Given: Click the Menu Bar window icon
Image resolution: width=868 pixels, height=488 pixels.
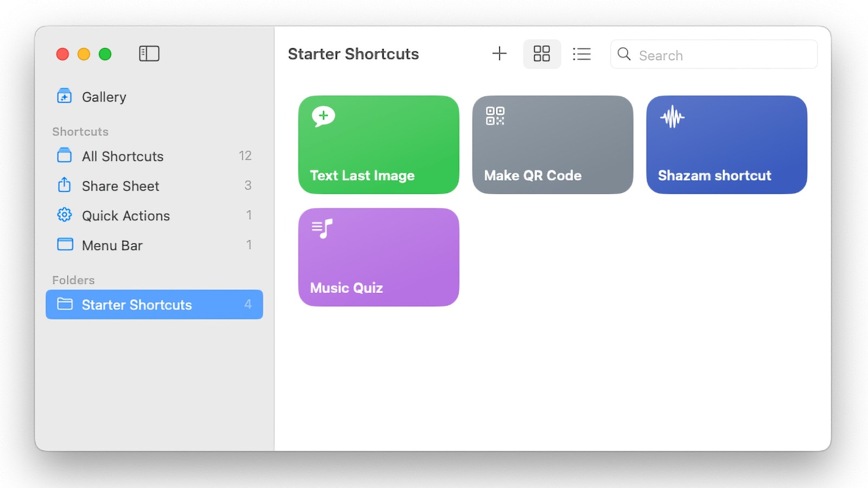Looking at the screenshot, I should [65, 244].
